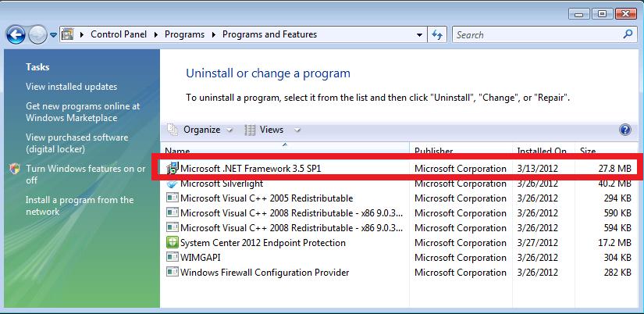The image size is (644, 314).
Task: Open help via the question mark icon
Action: 624,130
